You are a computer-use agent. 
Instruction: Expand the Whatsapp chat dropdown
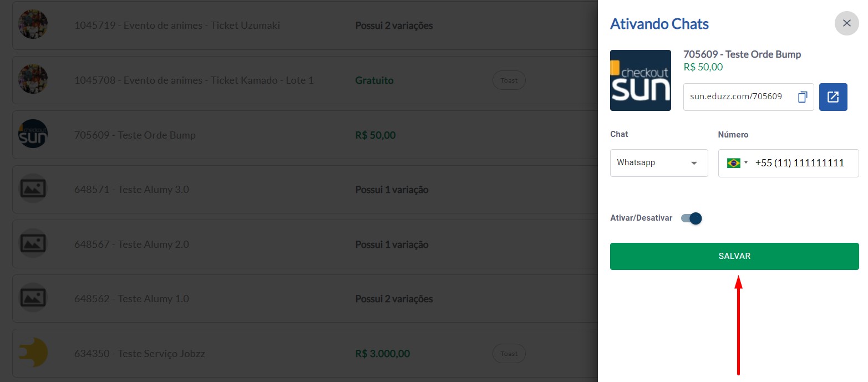(x=659, y=163)
